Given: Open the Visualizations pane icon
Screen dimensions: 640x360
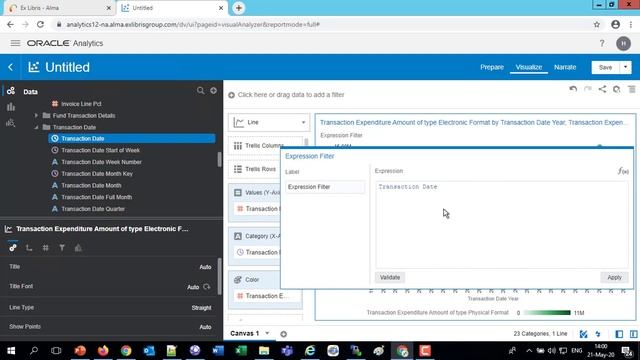Looking at the screenshot, I should click(11, 107).
